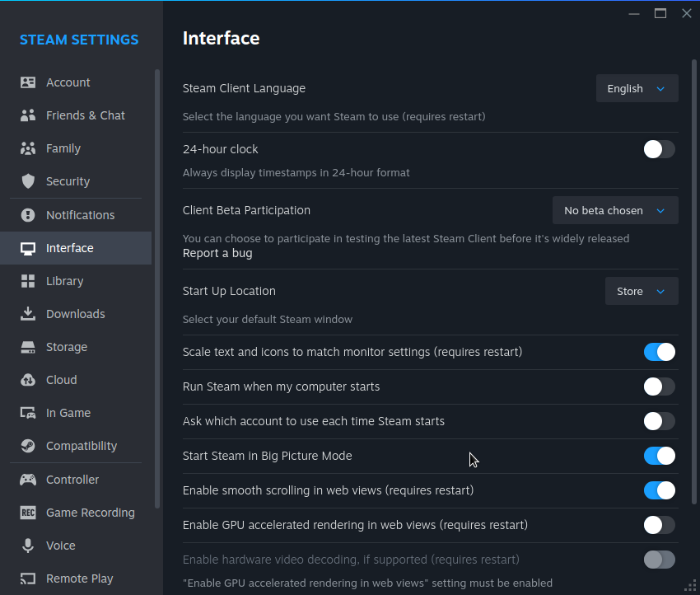
Task: Minimize the Steam Settings window
Action: (634, 14)
